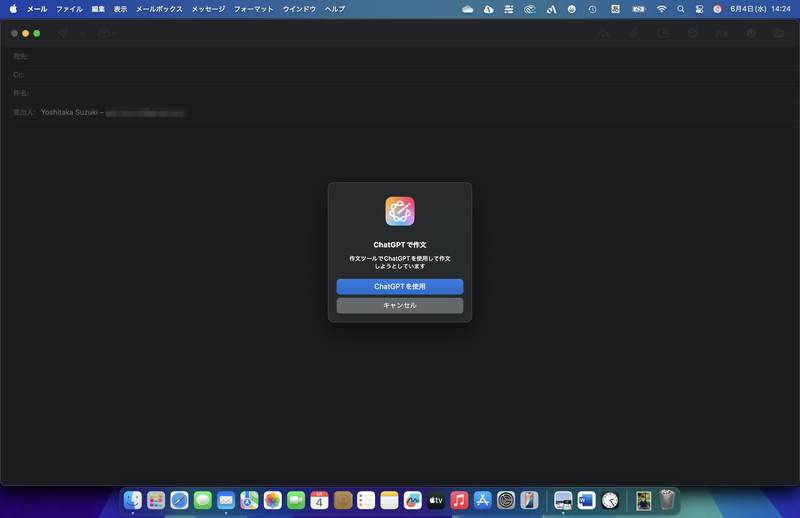Click the Google Drive menu bar icon

click(x=488, y=9)
